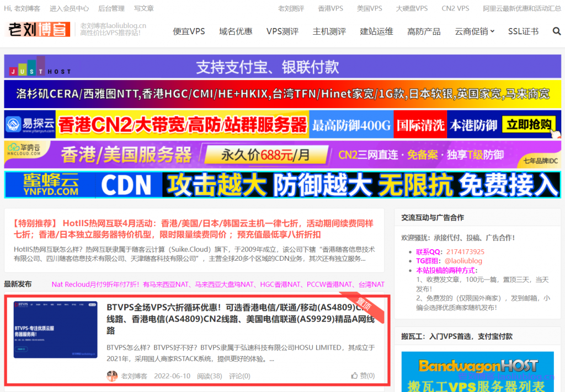This screenshot has width=565, height=392.
Task: Open the JustHost banner ad
Action: point(282,67)
